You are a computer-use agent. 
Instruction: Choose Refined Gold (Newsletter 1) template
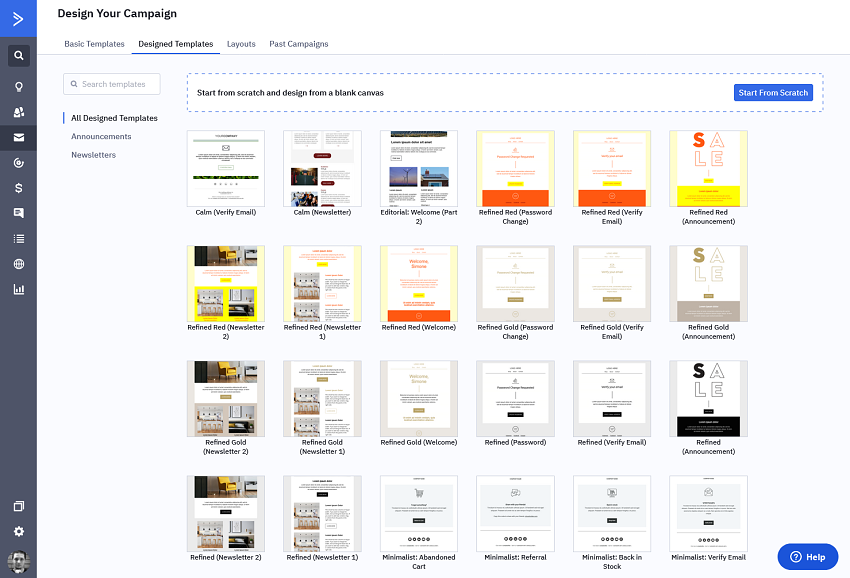pyautogui.click(x=323, y=399)
